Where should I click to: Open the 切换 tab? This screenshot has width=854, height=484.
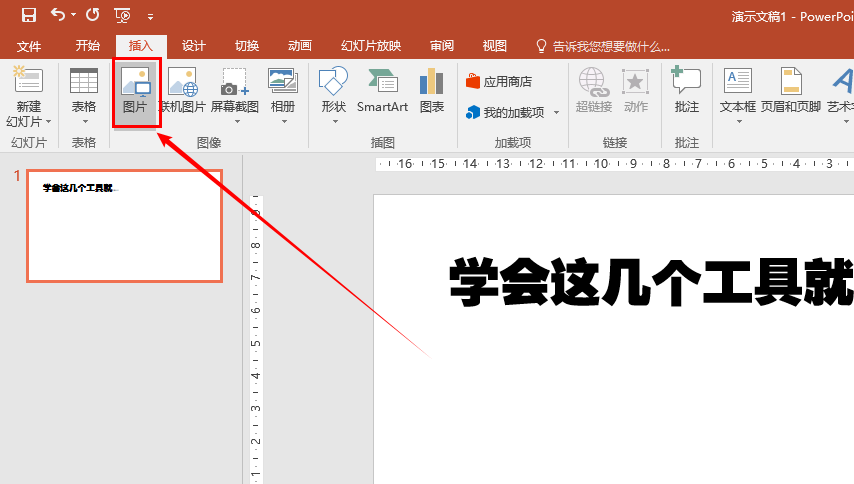point(247,46)
